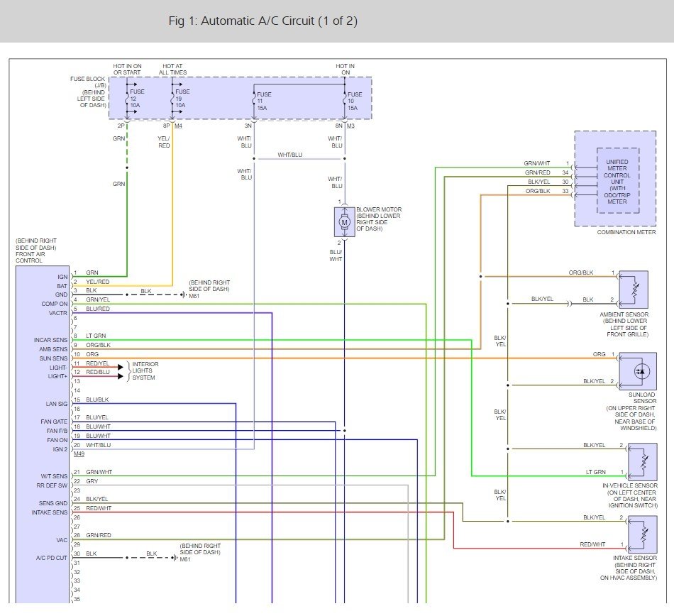Click the 'BLU/WHT' label under blower motor
This screenshot has width=674, height=616.
point(336,255)
